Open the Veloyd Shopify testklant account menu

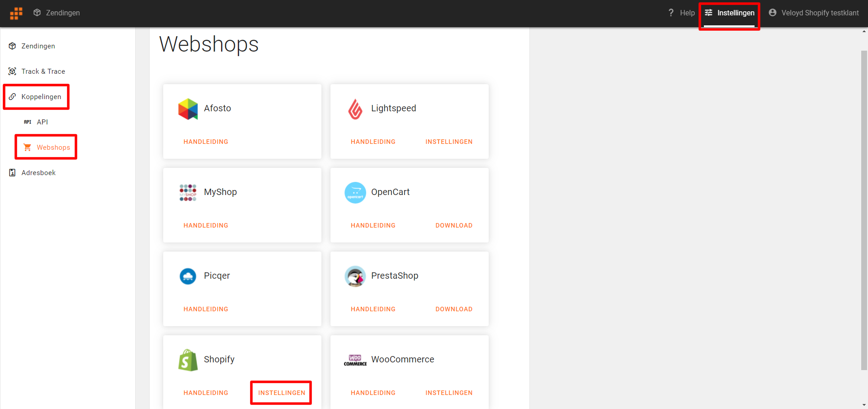point(814,13)
